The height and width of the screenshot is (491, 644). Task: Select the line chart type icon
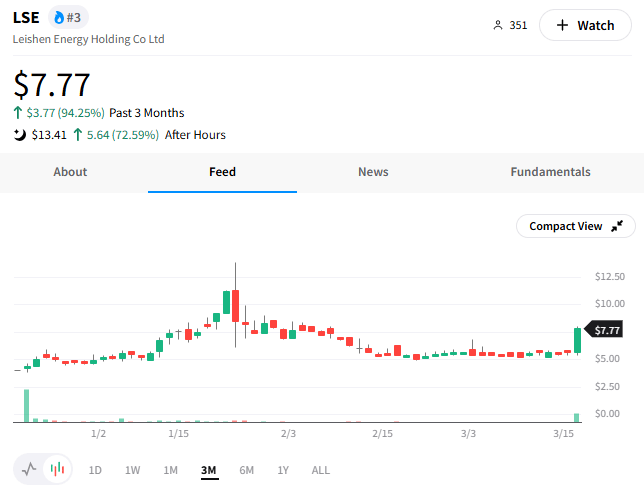coord(29,469)
